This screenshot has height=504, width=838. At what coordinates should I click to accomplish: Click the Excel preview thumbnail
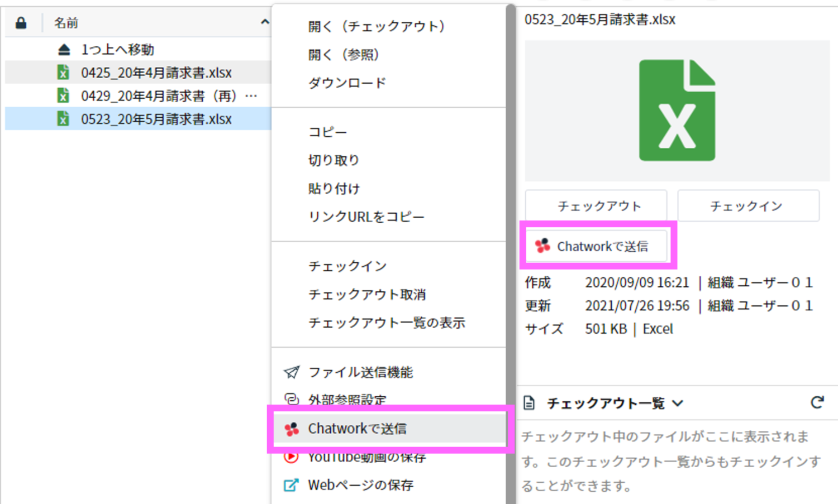pos(676,109)
